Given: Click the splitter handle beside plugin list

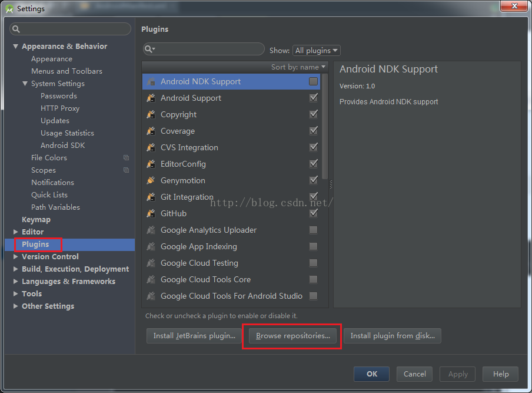Looking at the screenshot, I should coord(331,184).
